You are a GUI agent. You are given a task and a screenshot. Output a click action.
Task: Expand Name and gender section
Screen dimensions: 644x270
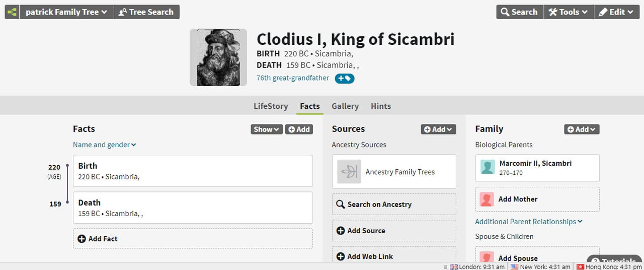[x=105, y=145]
